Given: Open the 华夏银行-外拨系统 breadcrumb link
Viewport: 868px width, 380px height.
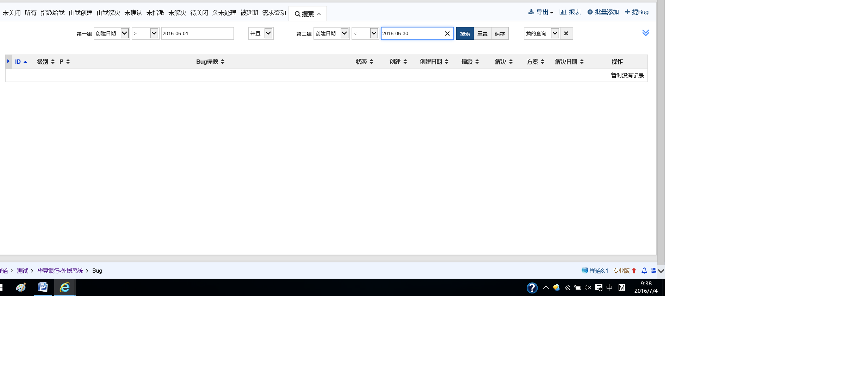Looking at the screenshot, I should pos(60,271).
